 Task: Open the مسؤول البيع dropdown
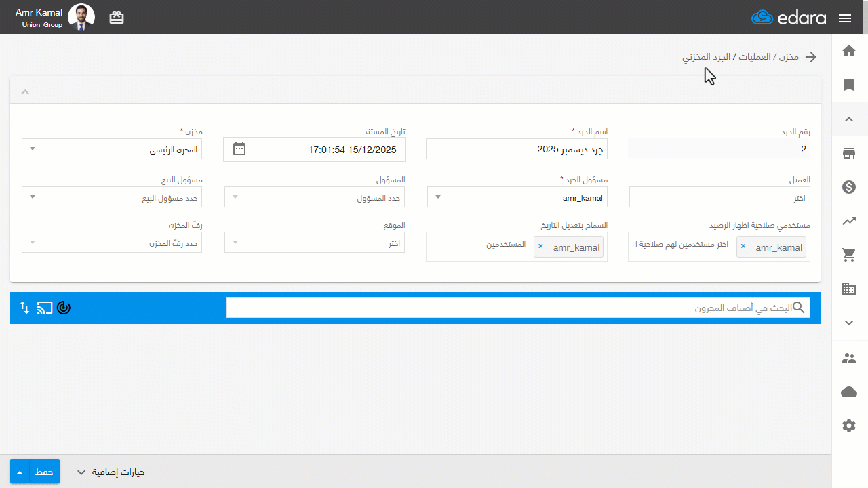coord(112,197)
